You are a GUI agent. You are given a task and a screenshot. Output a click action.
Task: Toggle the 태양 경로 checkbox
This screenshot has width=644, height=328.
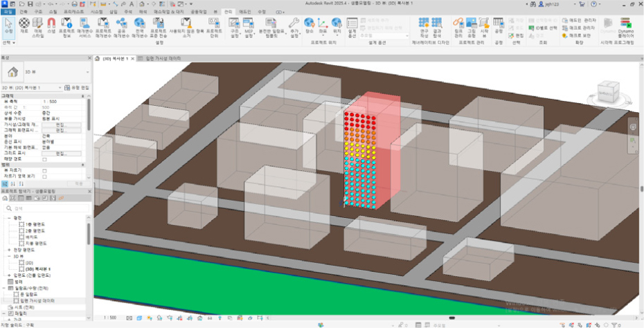(x=45, y=159)
